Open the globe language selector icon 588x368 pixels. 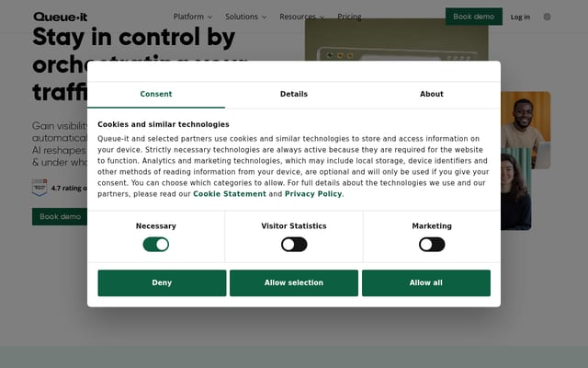point(548,17)
